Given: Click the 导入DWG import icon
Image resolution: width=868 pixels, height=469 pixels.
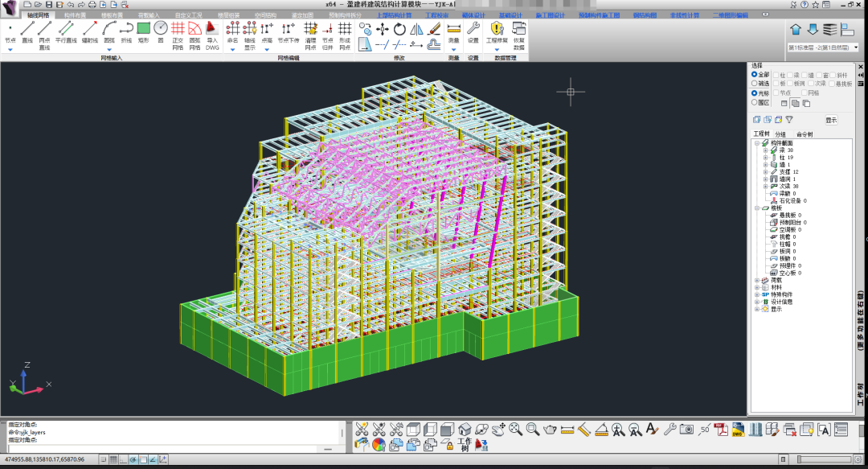Looking at the screenshot, I should pos(212,36).
